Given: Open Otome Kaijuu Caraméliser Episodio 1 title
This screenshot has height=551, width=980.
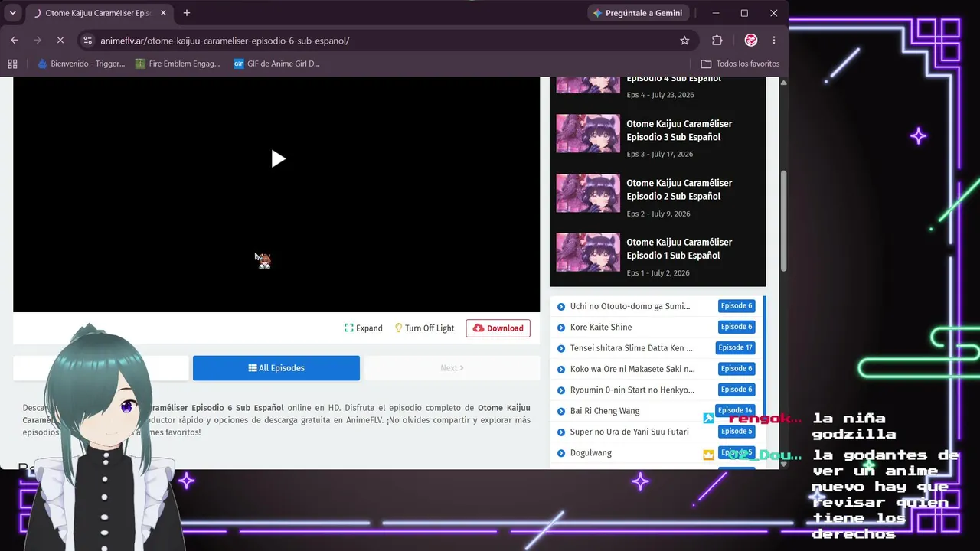Looking at the screenshot, I should click(679, 249).
